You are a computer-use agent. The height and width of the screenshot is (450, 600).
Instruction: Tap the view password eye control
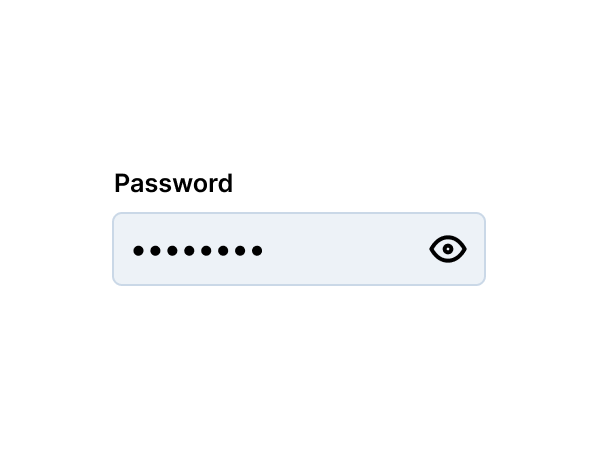click(448, 249)
